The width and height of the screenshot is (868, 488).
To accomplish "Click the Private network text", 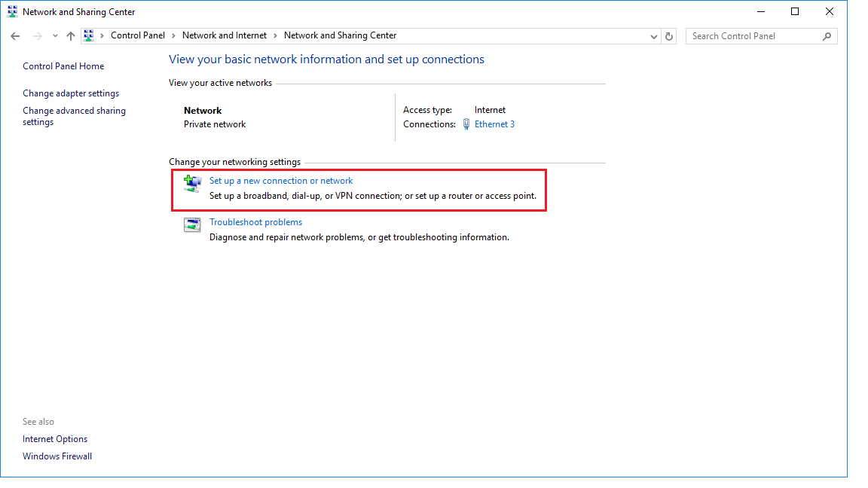I will pyautogui.click(x=215, y=124).
